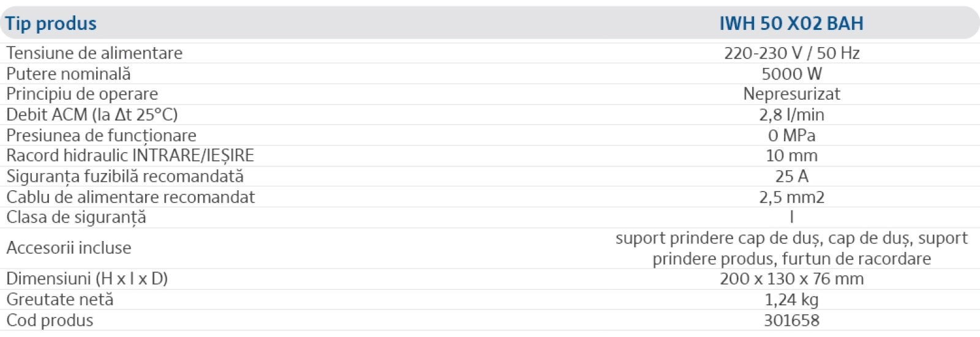This screenshot has width=980, height=337.
Task: Click the 'Principiu de operare' label
Action: (x=82, y=94)
